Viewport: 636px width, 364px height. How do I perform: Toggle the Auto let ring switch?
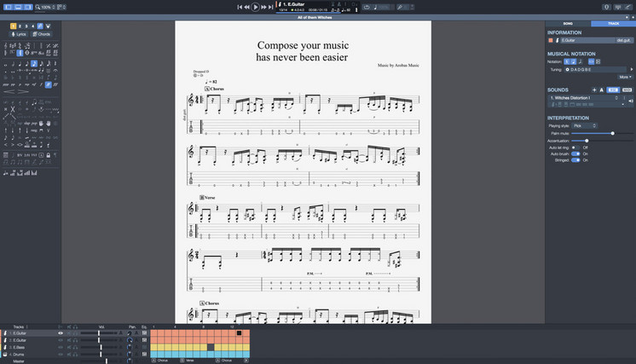tap(575, 147)
